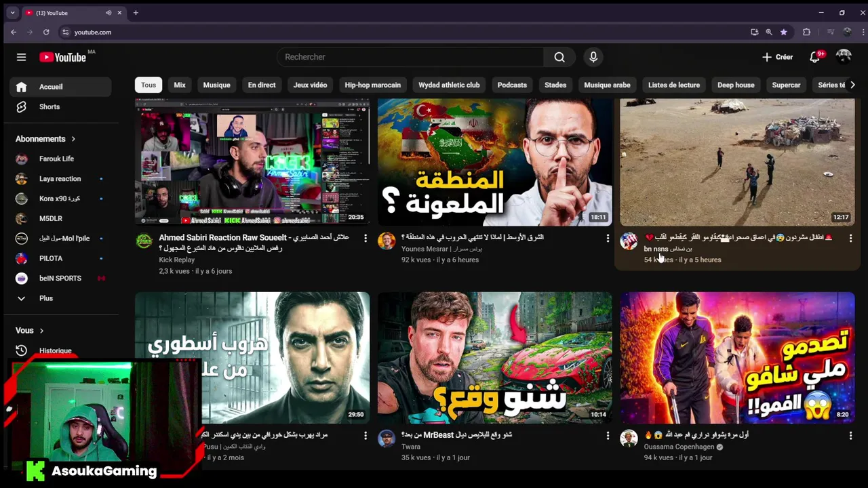Select the Jeux vidéo filter chip
The image size is (868, 488).
[x=310, y=85]
